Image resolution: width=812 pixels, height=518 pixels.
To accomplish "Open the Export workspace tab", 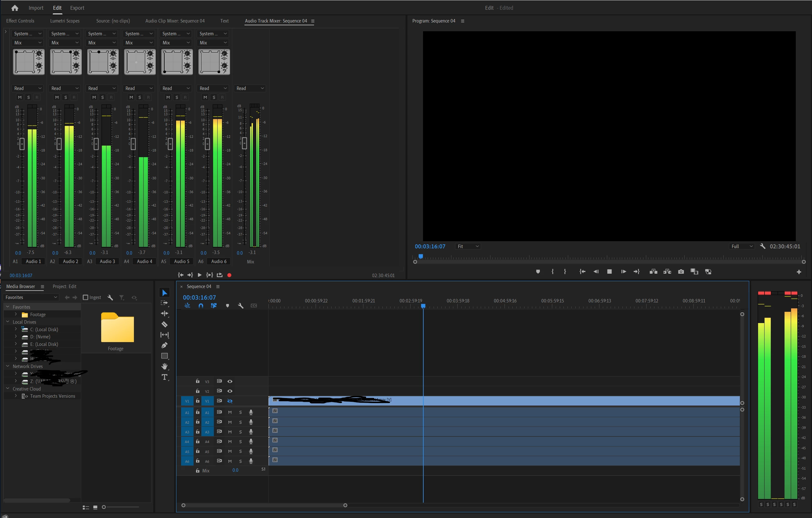I will coord(77,8).
